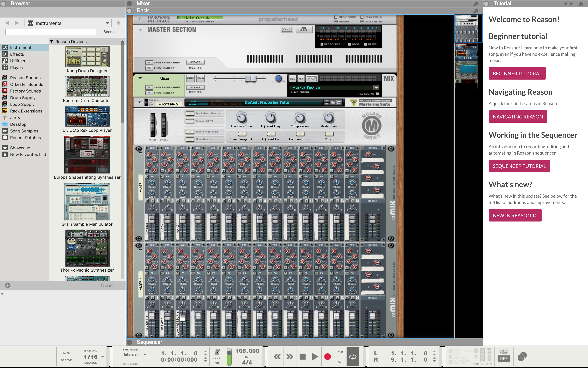
Task: Toggle Master Section Show Programmer
Action: pos(149,63)
